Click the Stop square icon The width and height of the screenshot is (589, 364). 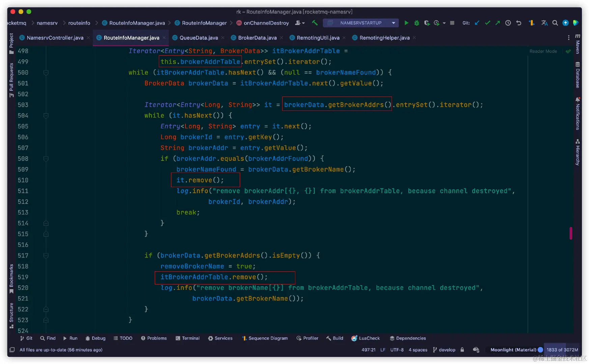click(452, 23)
